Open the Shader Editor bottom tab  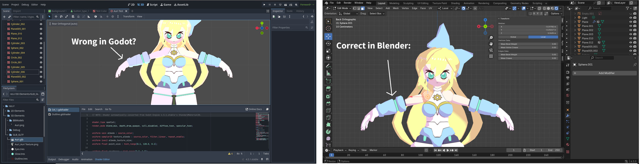pyautogui.click(x=102, y=159)
